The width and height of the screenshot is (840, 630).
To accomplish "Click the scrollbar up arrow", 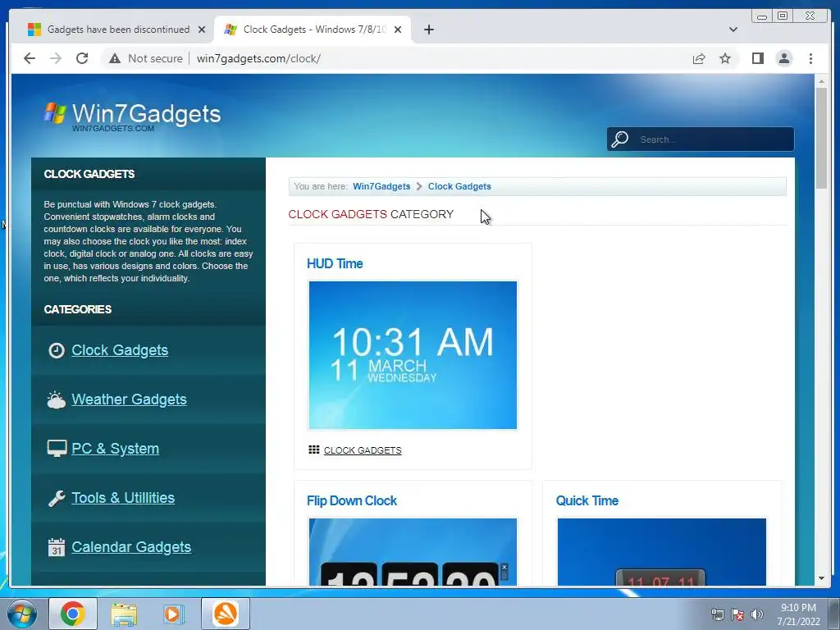I will [821, 81].
